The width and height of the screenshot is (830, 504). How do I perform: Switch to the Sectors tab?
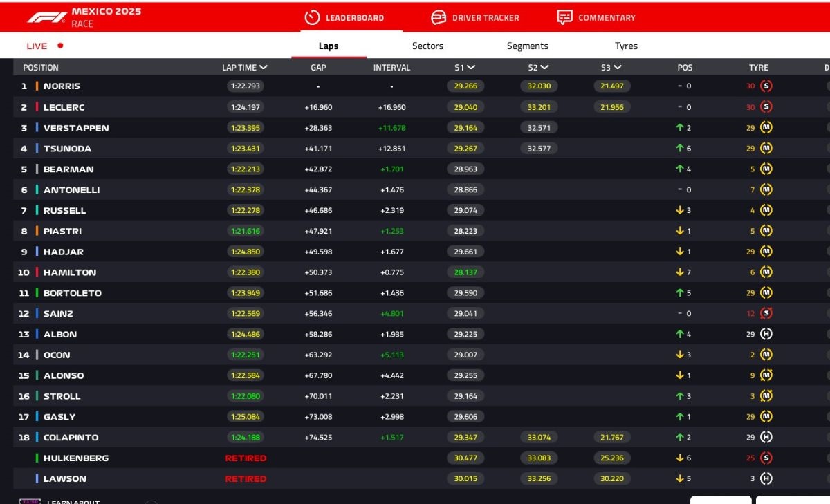[427, 46]
